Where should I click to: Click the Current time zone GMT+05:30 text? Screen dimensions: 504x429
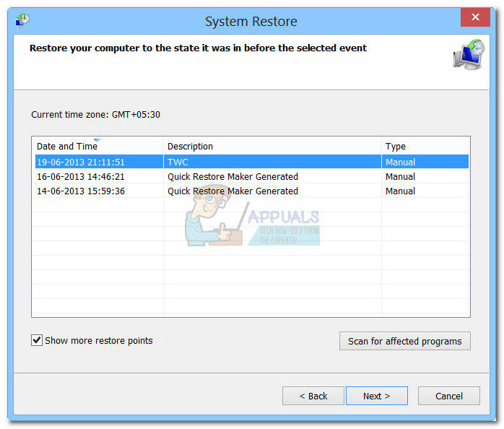point(95,115)
